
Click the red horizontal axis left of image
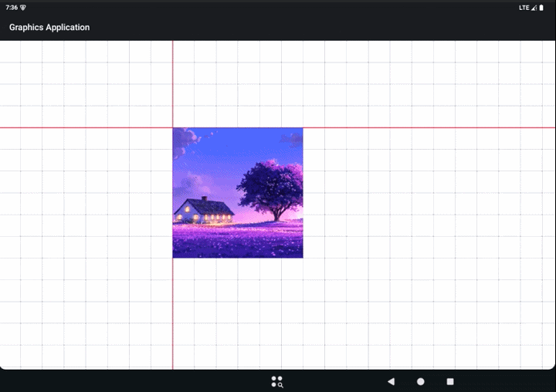86,127
